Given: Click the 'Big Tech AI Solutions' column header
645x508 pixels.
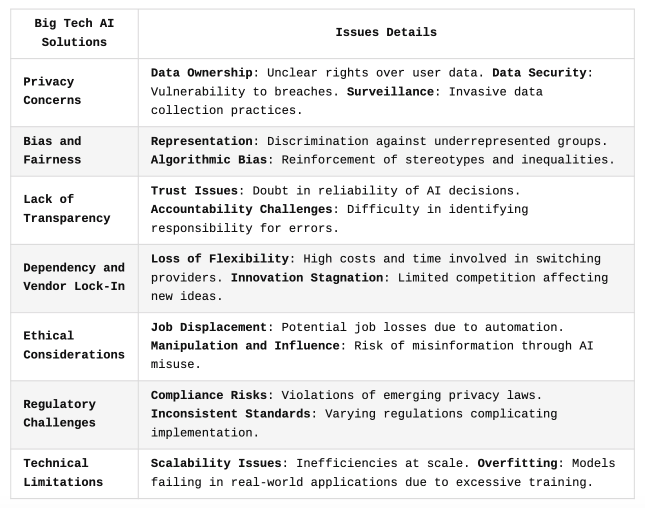Looking at the screenshot, I should pyautogui.click(x=74, y=33).
